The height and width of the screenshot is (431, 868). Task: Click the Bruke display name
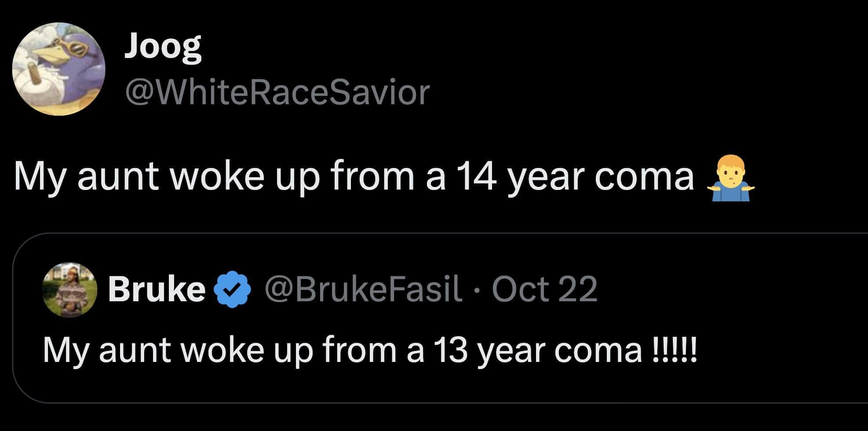coord(157,289)
